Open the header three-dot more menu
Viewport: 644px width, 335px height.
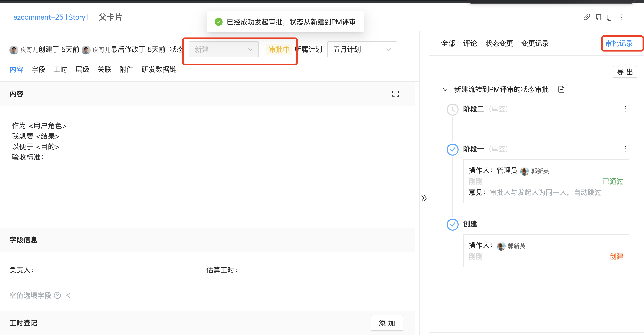[x=621, y=17]
